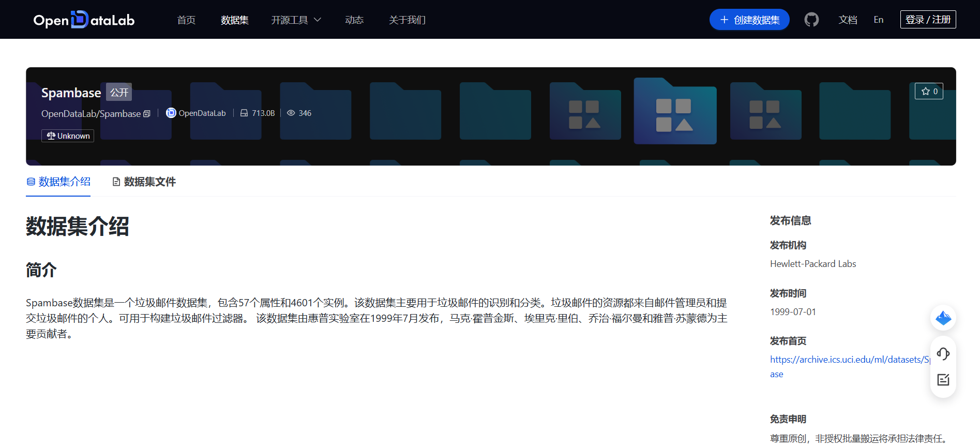Switch language with the En button
The image size is (980, 446).
click(879, 20)
